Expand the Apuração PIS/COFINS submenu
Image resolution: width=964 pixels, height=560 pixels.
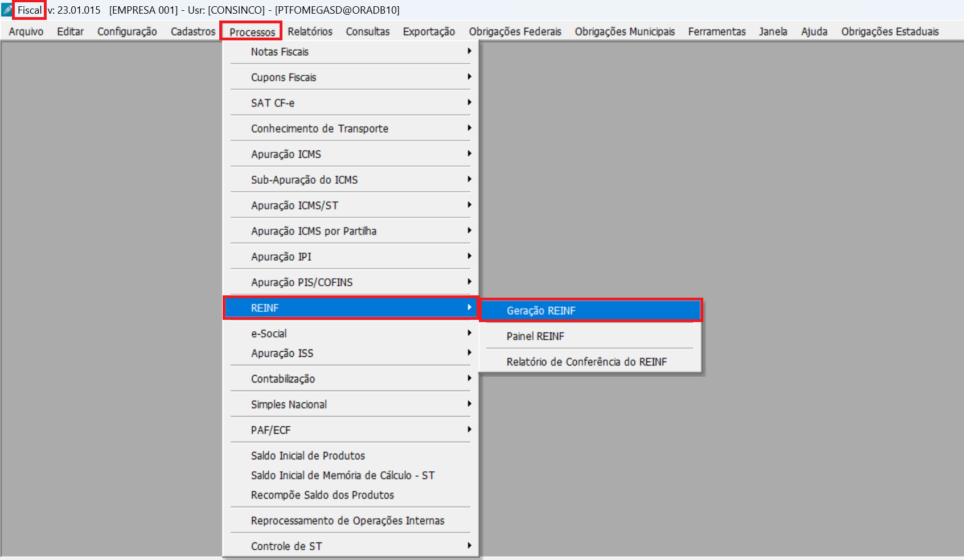pyautogui.click(x=351, y=282)
